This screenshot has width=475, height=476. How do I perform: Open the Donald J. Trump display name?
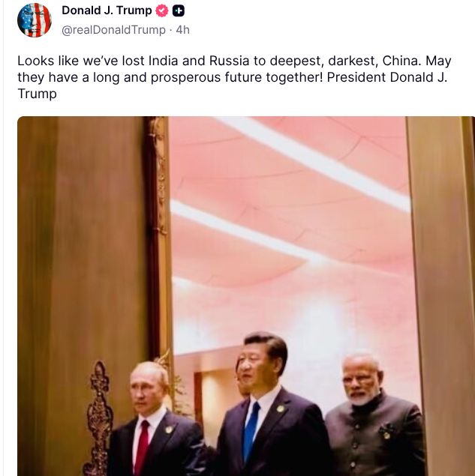click(107, 10)
